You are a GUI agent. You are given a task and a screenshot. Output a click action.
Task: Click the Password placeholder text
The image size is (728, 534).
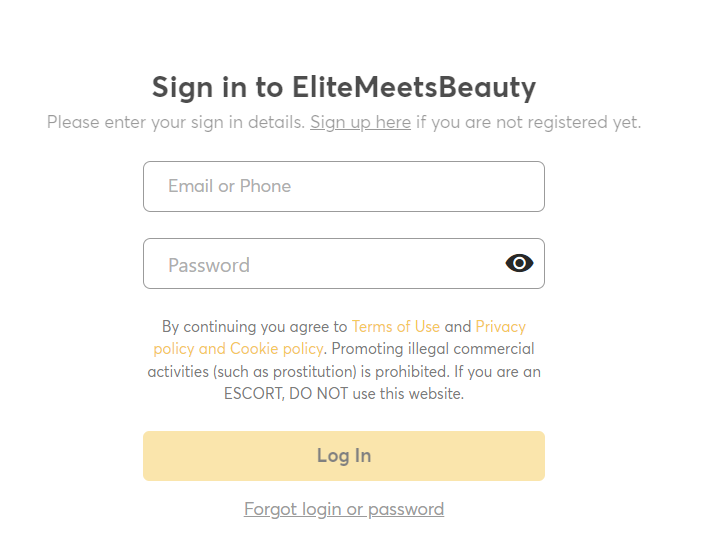coord(209,265)
